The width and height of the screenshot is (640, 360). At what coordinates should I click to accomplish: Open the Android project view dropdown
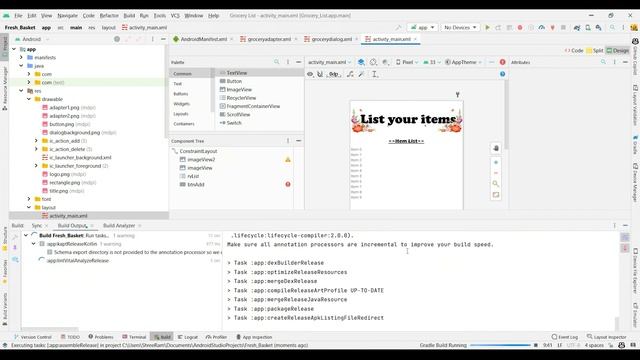click(x=32, y=39)
